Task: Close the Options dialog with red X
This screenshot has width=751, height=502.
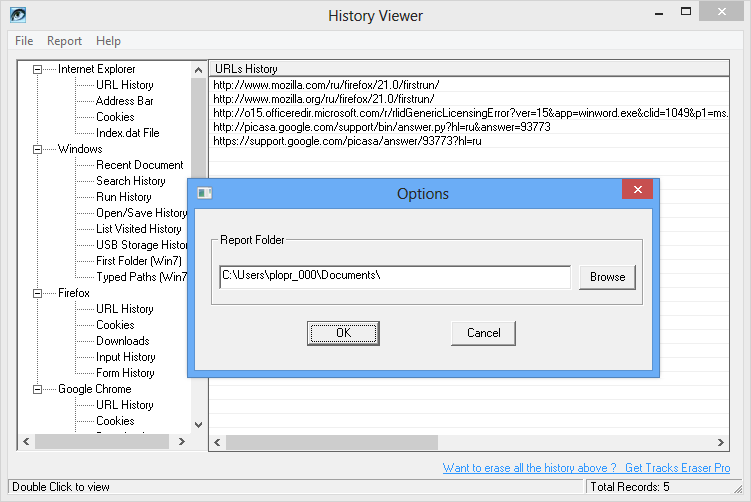Action: [637, 189]
